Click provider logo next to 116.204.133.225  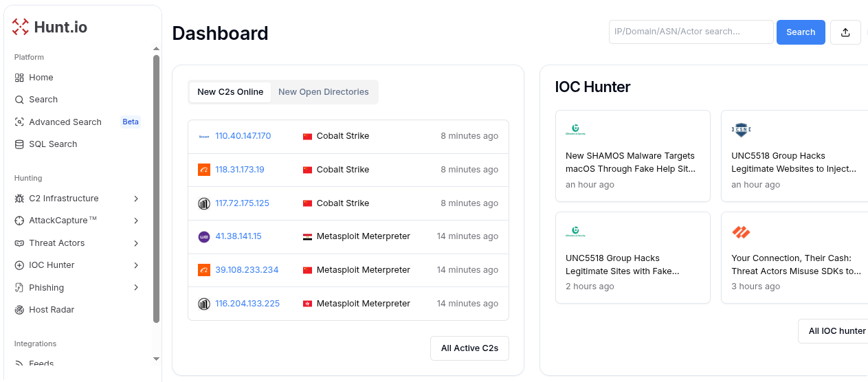204,304
